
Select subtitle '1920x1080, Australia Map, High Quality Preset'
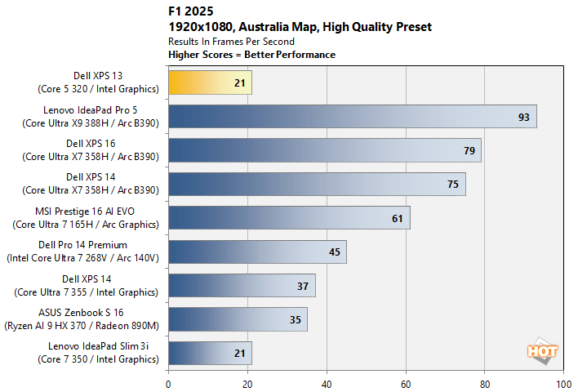tap(300, 27)
